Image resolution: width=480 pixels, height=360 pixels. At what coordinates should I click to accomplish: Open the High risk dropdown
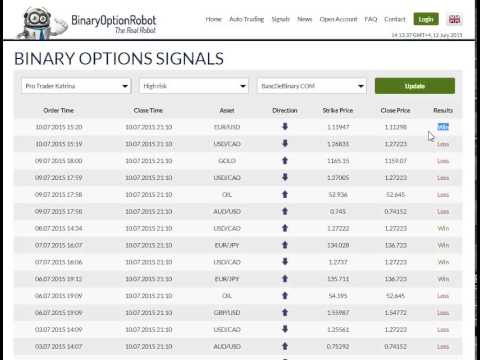click(194, 86)
